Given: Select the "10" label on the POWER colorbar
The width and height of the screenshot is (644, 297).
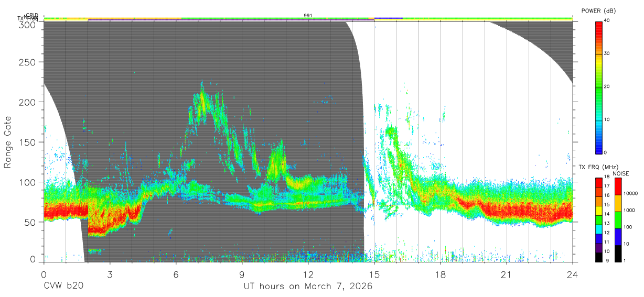Looking at the screenshot, I should pyautogui.click(x=607, y=119).
